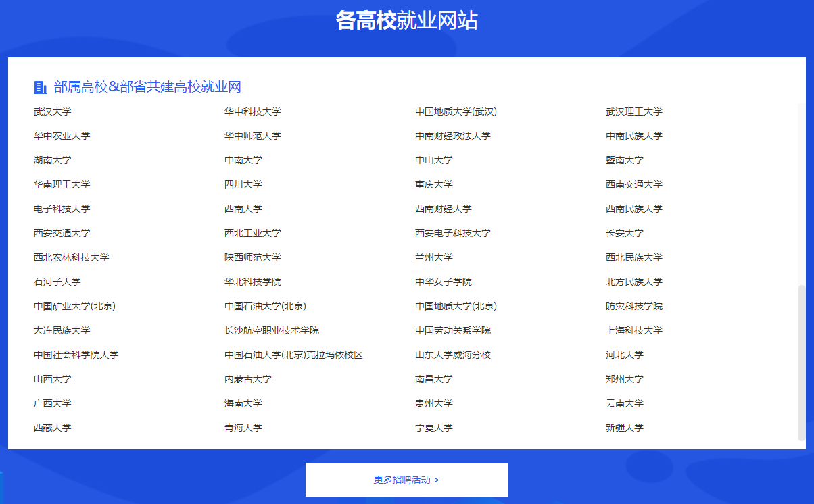Go to 广西大学 link
The height and width of the screenshot is (504, 814).
pos(53,403)
